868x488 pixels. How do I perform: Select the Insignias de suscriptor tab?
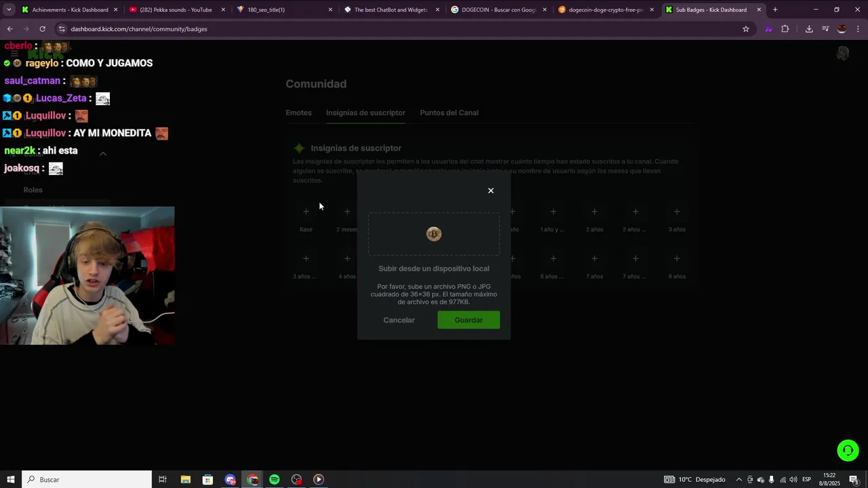point(366,113)
